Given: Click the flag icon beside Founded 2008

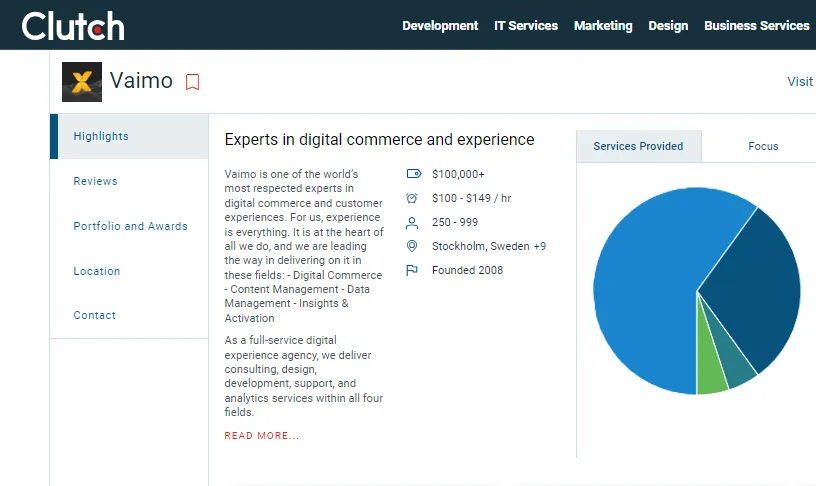Looking at the screenshot, I should click(412, 270).
